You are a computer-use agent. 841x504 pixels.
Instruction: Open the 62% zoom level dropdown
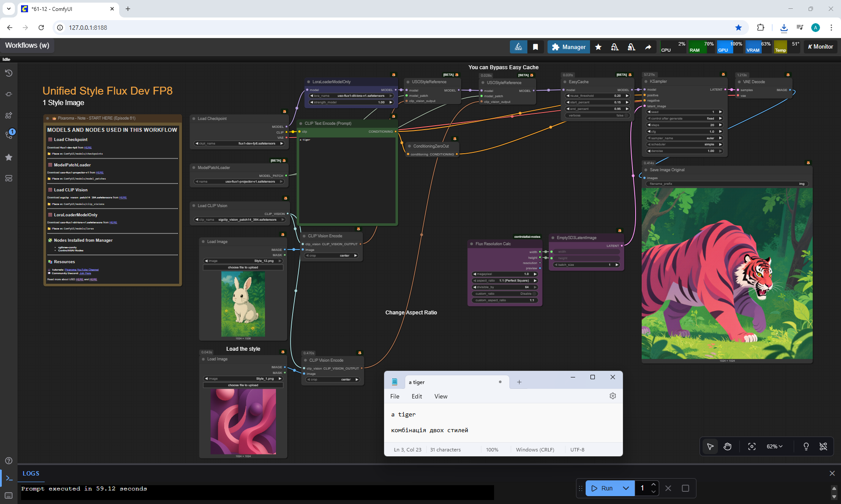tap(774, 446)
